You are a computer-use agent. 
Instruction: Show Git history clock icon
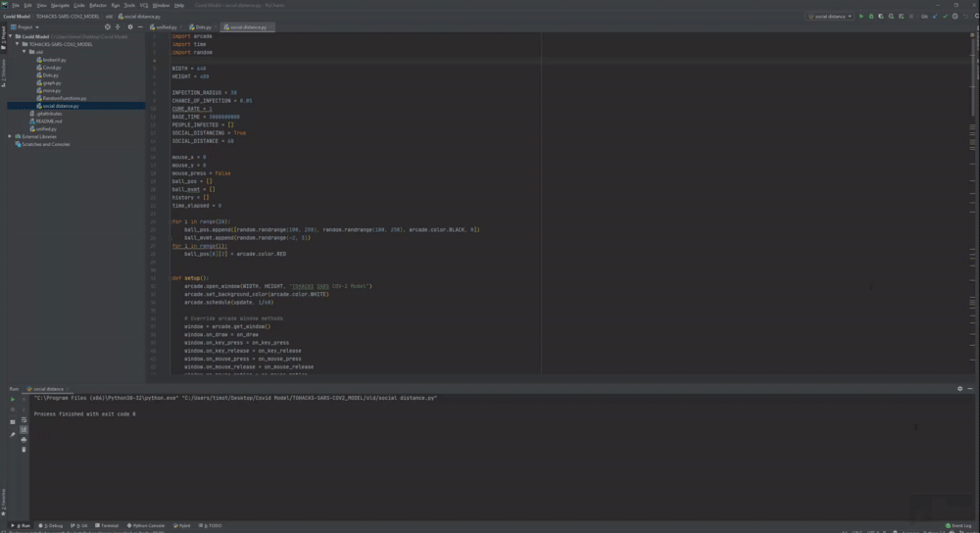point(955,17)
